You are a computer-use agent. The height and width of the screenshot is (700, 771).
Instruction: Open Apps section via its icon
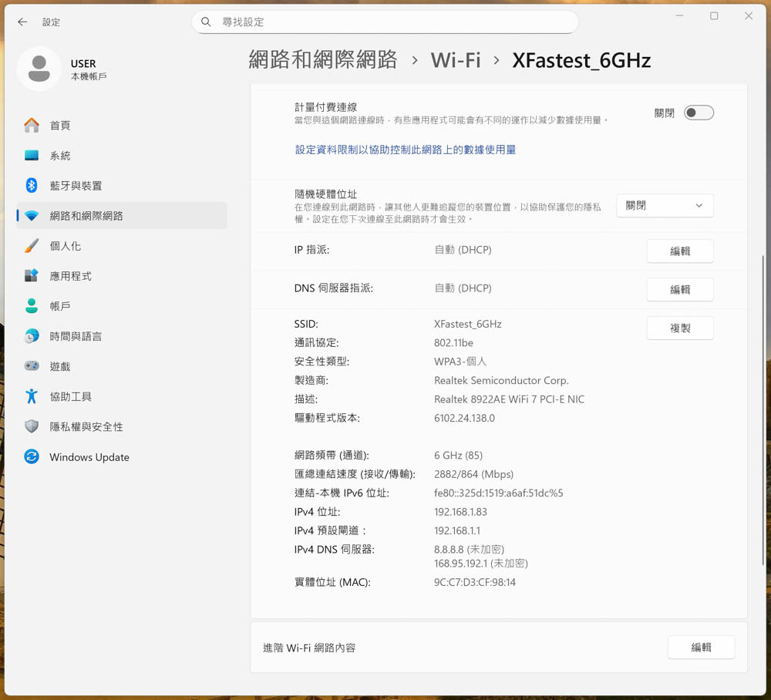tap(32, 276)
